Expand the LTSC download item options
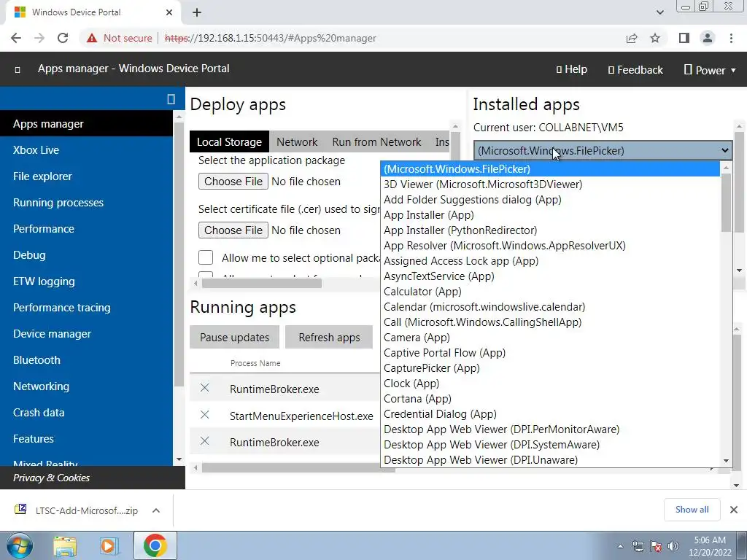 156,510
